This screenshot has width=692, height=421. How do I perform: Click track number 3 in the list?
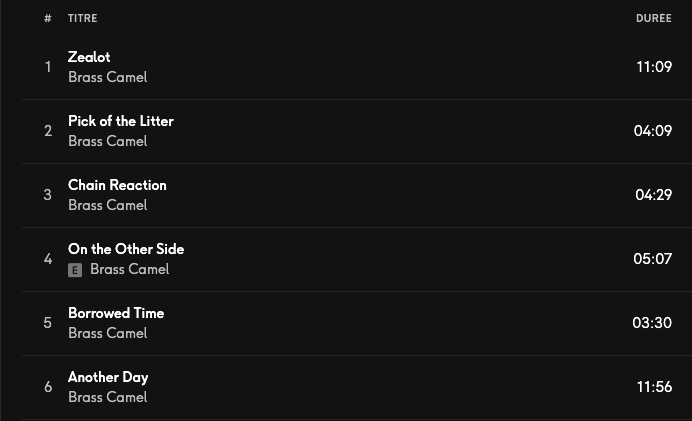47,195
